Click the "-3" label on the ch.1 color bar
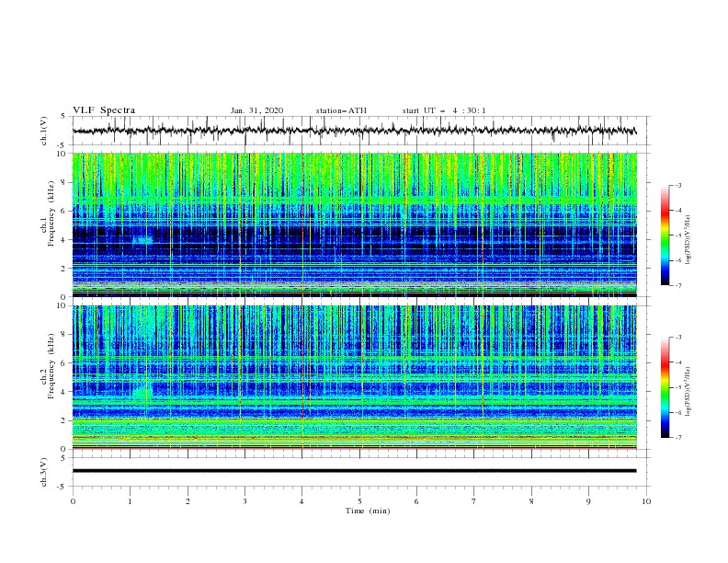The width and height of the screenshot is (728, 563). (678, 185)
